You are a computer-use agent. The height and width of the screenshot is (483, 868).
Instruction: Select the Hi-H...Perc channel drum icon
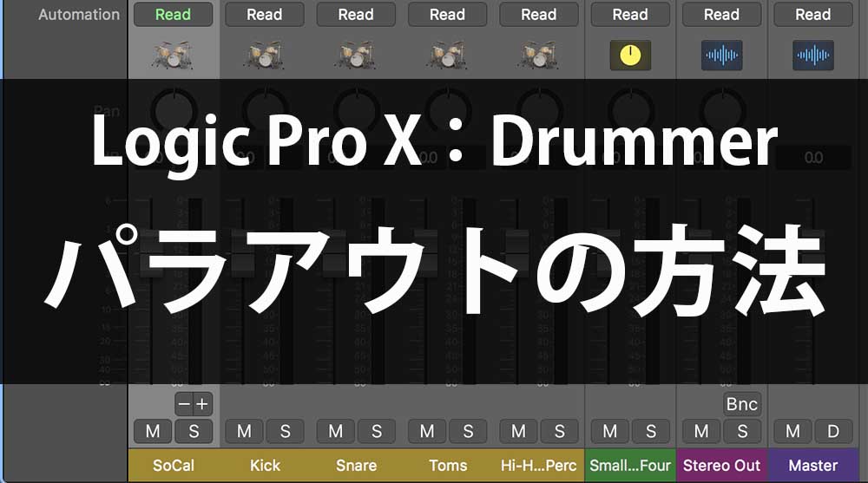click(x=539, y=55)
